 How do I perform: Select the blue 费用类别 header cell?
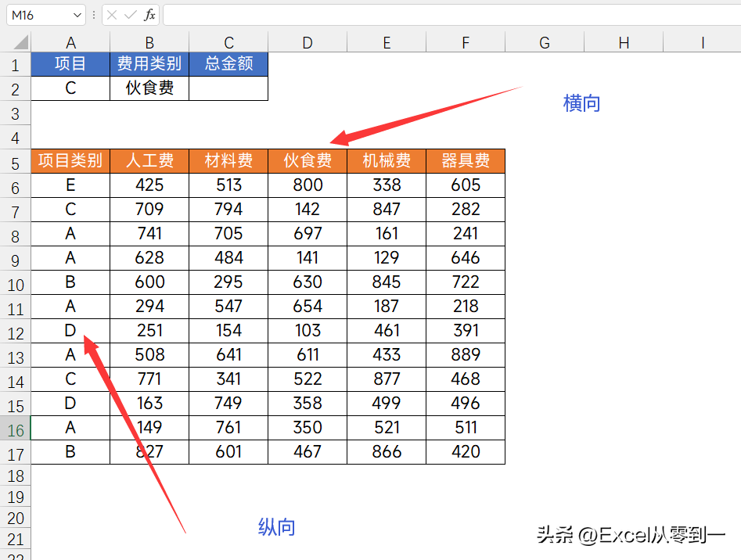click(149, 64)
